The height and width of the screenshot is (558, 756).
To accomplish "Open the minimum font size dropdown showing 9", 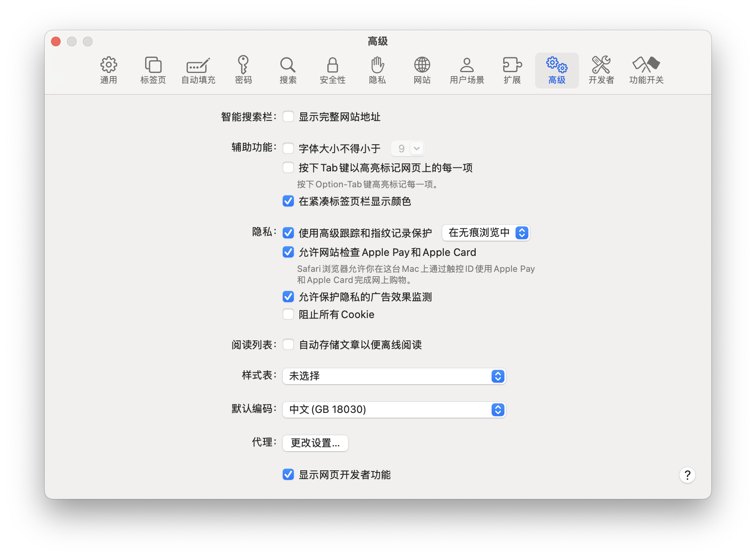I will (x=408, y=149).
